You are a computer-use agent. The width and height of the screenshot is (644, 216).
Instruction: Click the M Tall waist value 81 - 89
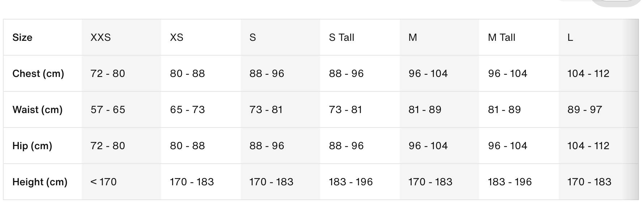(505, 110)
